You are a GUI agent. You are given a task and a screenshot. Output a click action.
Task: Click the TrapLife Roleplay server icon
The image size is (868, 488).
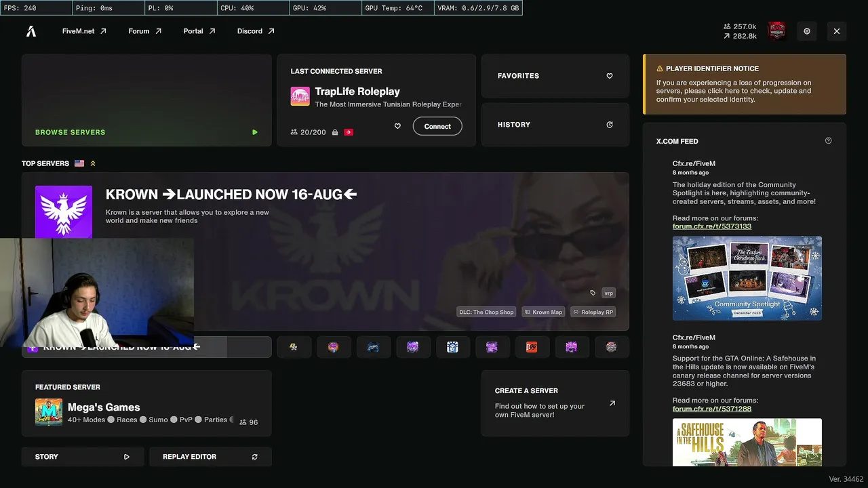[300, 96]
